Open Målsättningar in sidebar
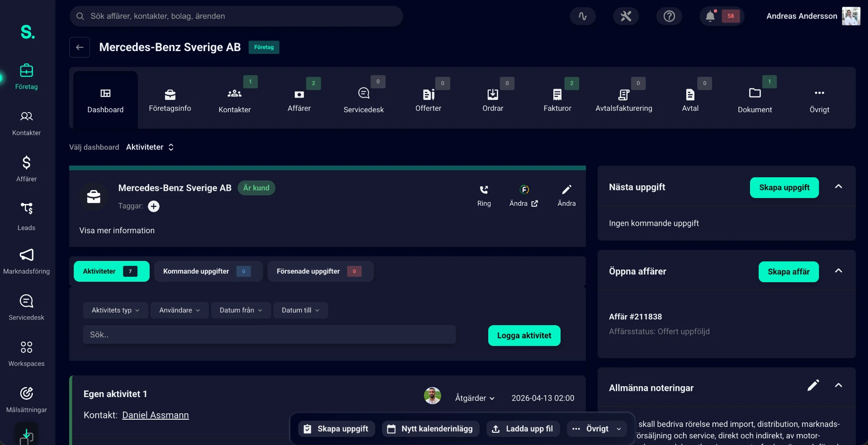 coord(27,400)
